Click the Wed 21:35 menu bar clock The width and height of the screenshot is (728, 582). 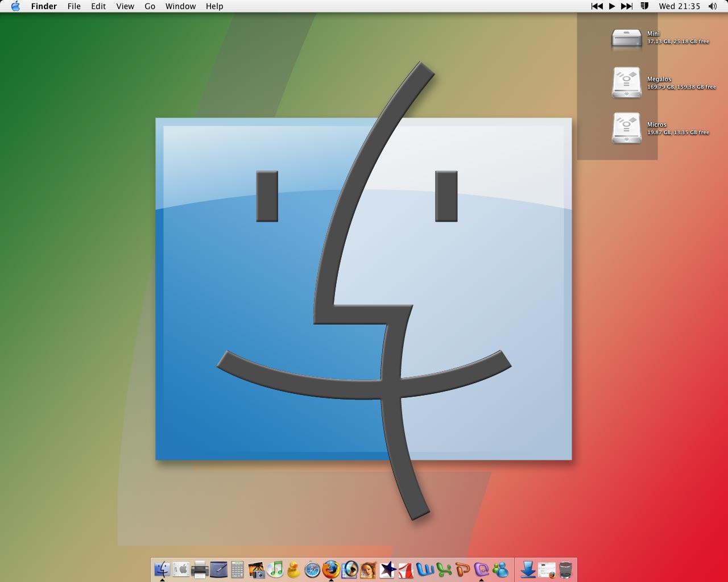coord(679,6)
